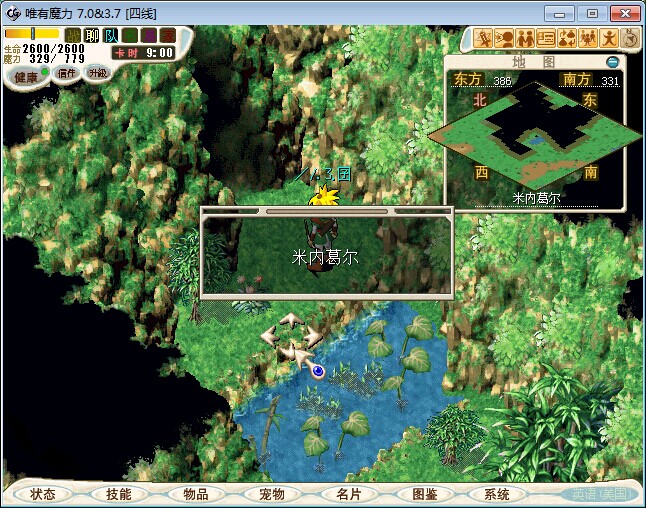Click the family group icon
Viewport: 646px width, 508px height.
589,38
